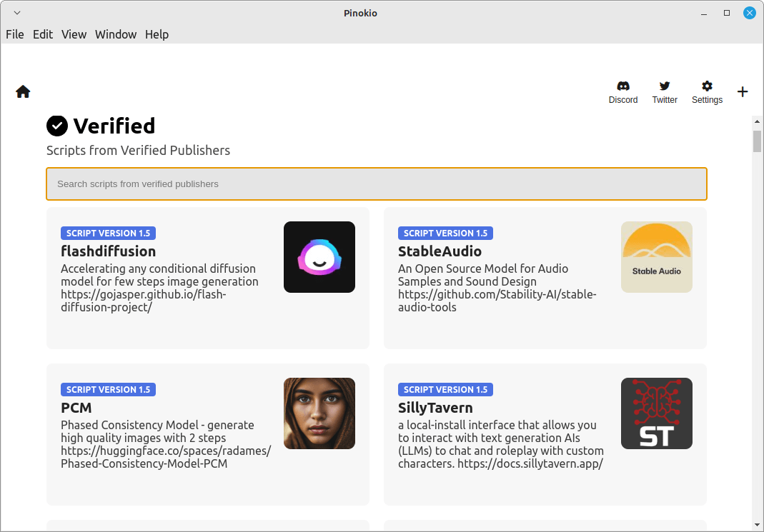Click the plus icon to add script
The height and width of the screenshot is (532, 764).
pyautogui.click(x=743, y=91)
